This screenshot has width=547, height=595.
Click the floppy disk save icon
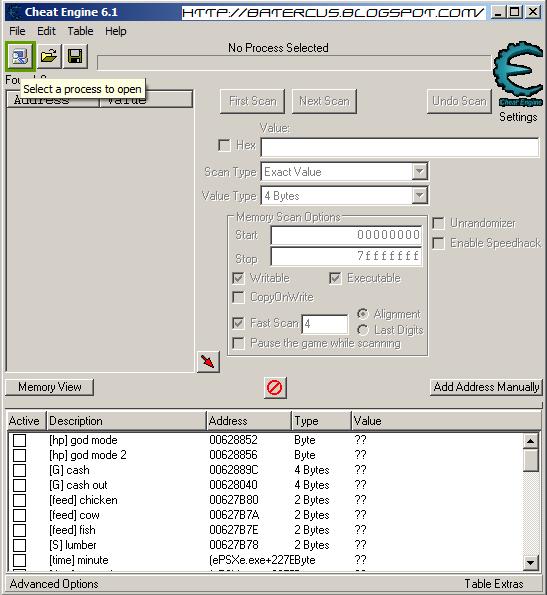(75, 57)
